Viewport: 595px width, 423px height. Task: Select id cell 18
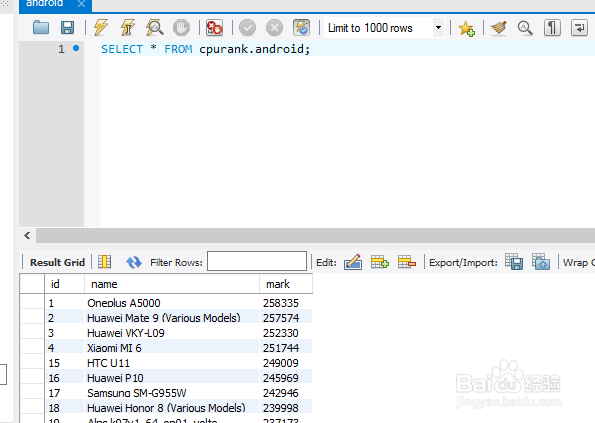[64, 408]
